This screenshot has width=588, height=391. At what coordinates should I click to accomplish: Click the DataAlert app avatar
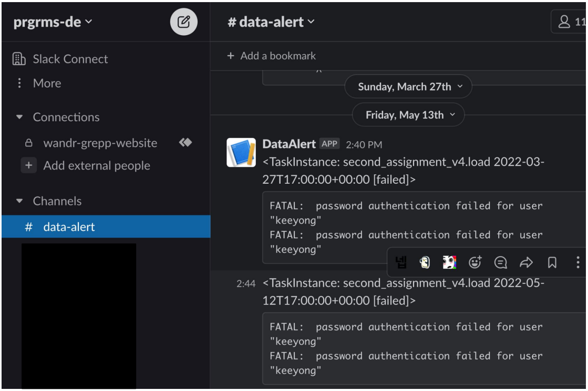[x=241, y=152]
